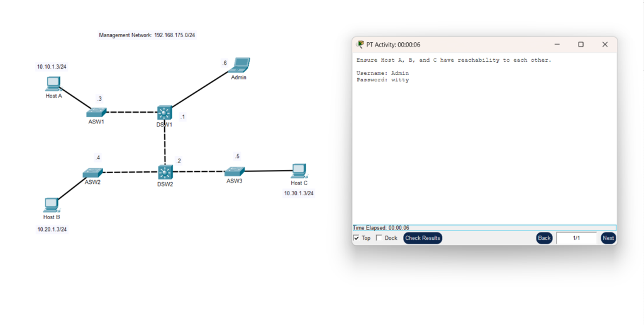
Task: Open the Host C computer
Action: click(299, 171)
